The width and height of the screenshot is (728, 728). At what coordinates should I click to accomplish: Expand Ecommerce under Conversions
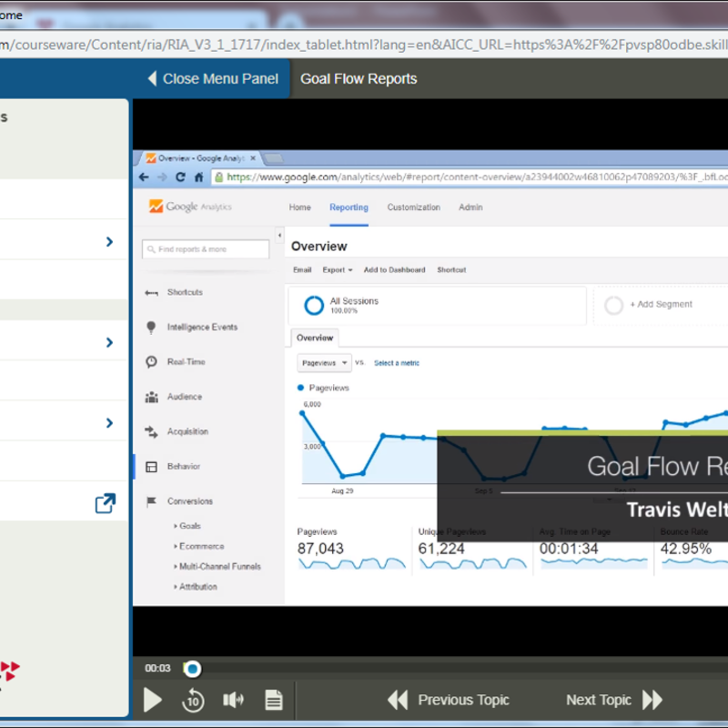point(198,546)
